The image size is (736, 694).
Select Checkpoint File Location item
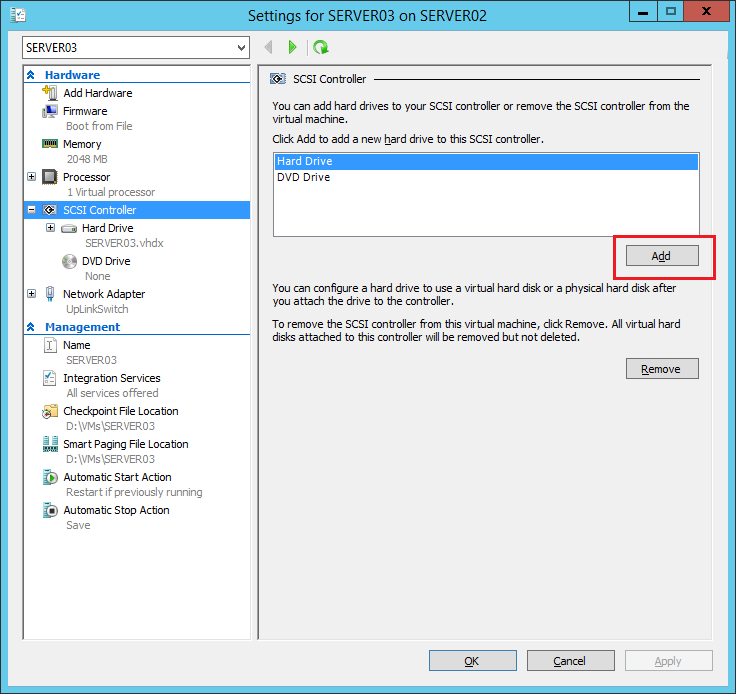[x=121, y=411]
